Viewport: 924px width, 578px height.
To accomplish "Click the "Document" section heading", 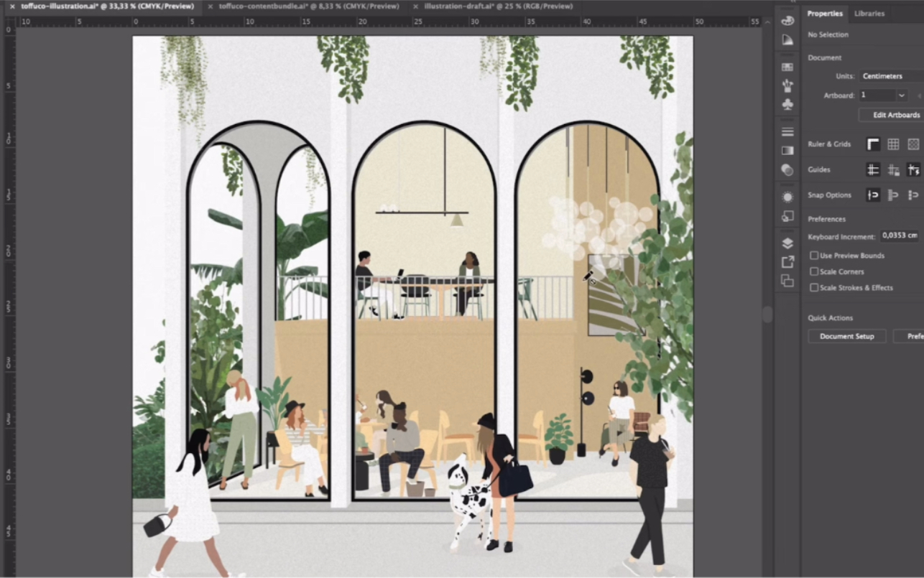I will (825, 58).
